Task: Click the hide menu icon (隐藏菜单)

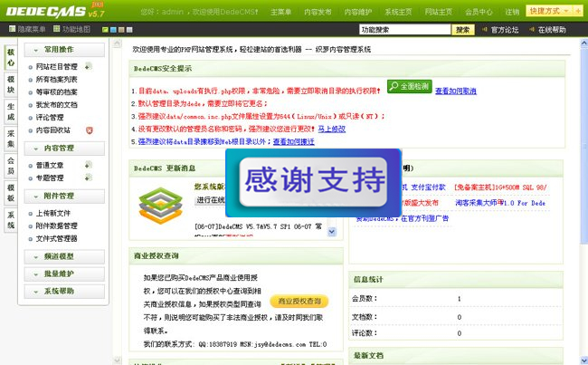Action: pos(12,29)
